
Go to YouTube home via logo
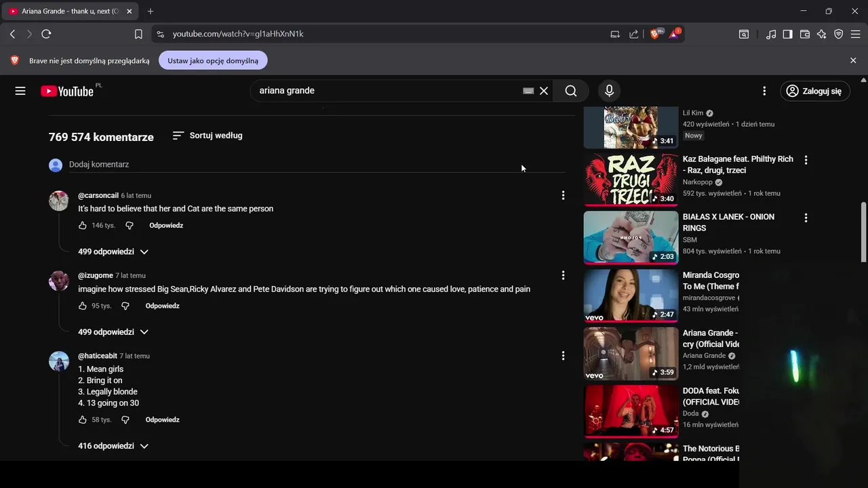[x=67, y=91]
